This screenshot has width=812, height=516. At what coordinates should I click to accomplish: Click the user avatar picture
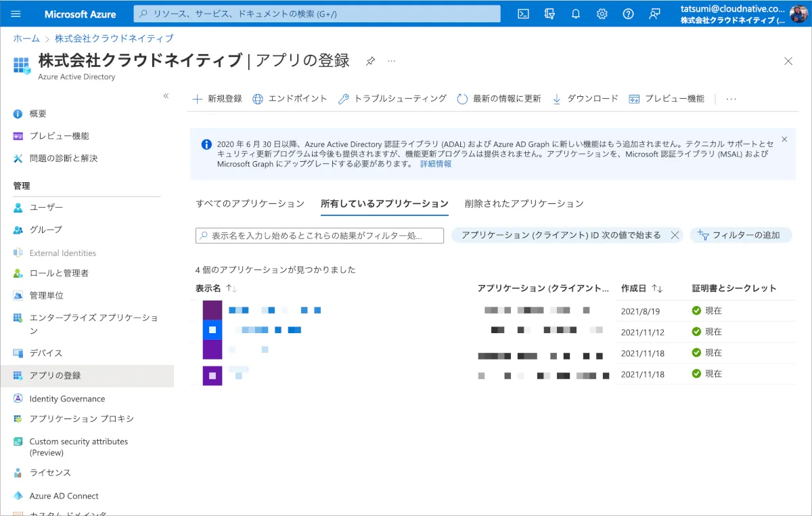tap(798, 14)
